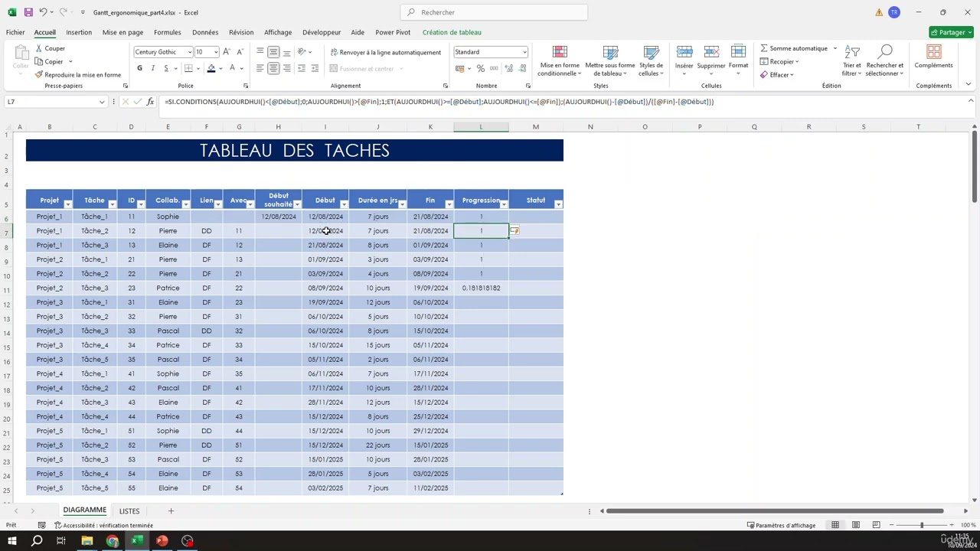This screenshot has height=551, width=980.
Task: Apply the fill color bucket
Action: click(211, 69)
